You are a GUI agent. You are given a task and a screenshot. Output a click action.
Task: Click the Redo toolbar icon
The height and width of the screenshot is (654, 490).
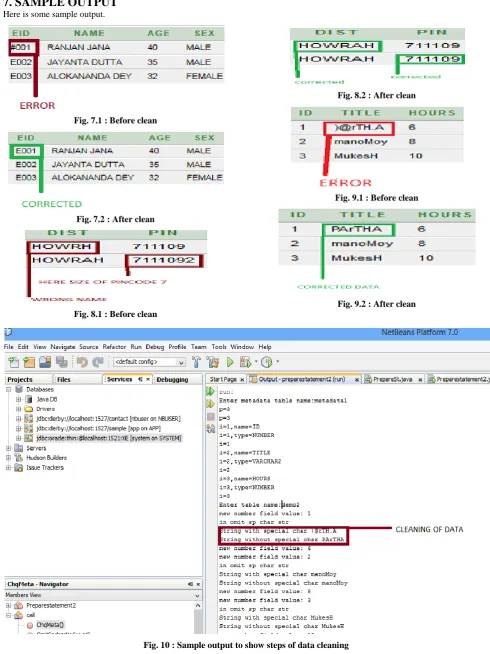[98, 362]
